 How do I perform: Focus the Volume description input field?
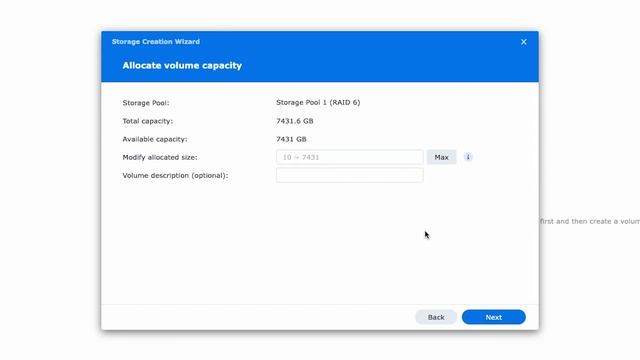pos(349,175)
